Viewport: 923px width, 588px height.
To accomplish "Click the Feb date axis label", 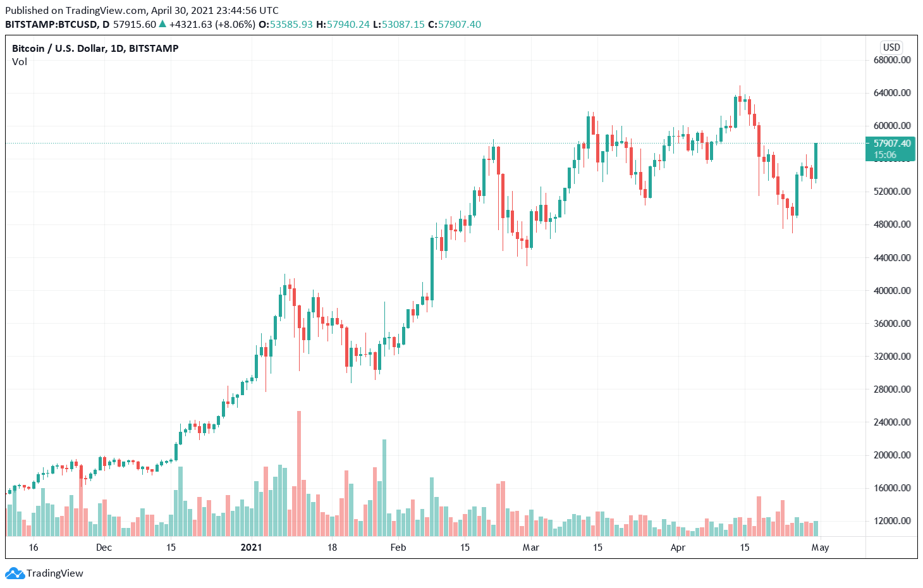I will (398, 548).
